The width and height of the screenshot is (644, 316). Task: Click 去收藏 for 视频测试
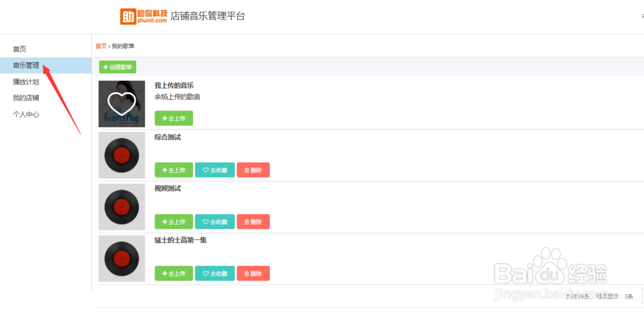point(215,222)
